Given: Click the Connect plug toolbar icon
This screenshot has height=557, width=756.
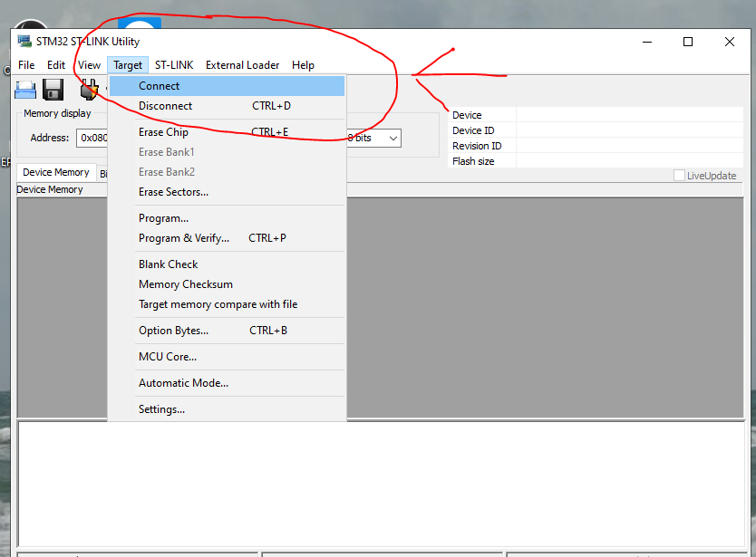Looking at the screenshot, I should pyautogui.click(x=89, y=89).
